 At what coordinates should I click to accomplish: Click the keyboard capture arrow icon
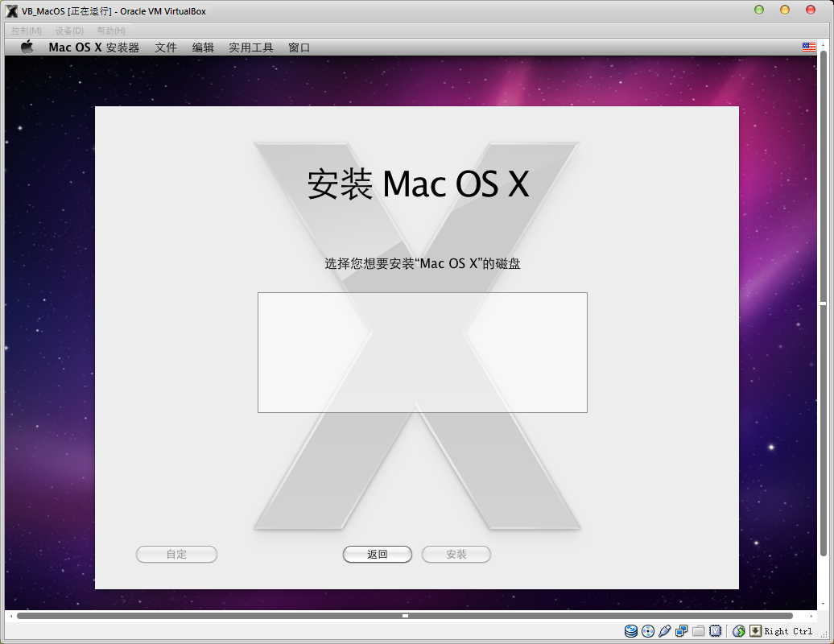click(x=755, y=630)
